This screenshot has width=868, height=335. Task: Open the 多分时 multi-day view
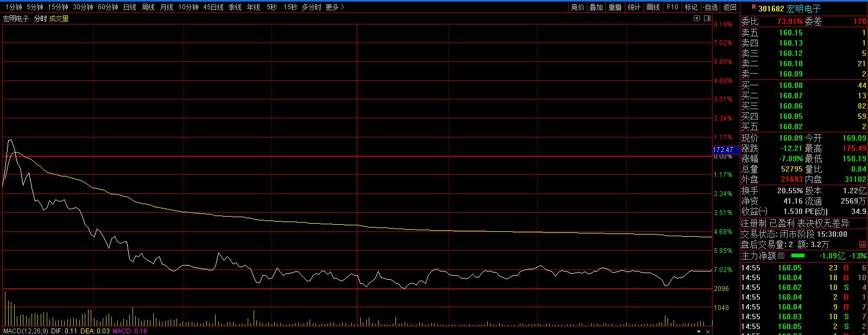(311, 7)
